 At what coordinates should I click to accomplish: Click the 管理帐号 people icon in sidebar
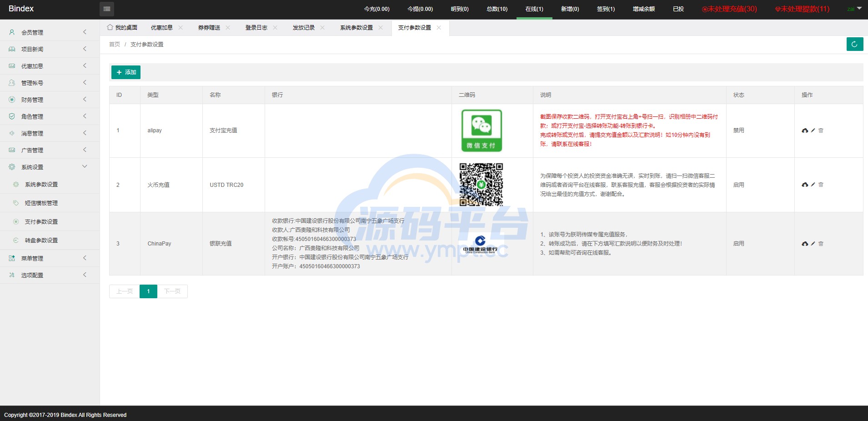[x=12, y=83]
